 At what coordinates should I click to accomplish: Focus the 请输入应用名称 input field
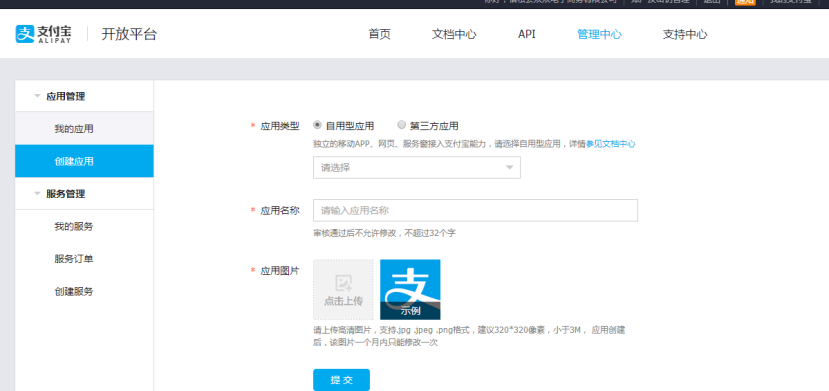click(x=475, y=210)
